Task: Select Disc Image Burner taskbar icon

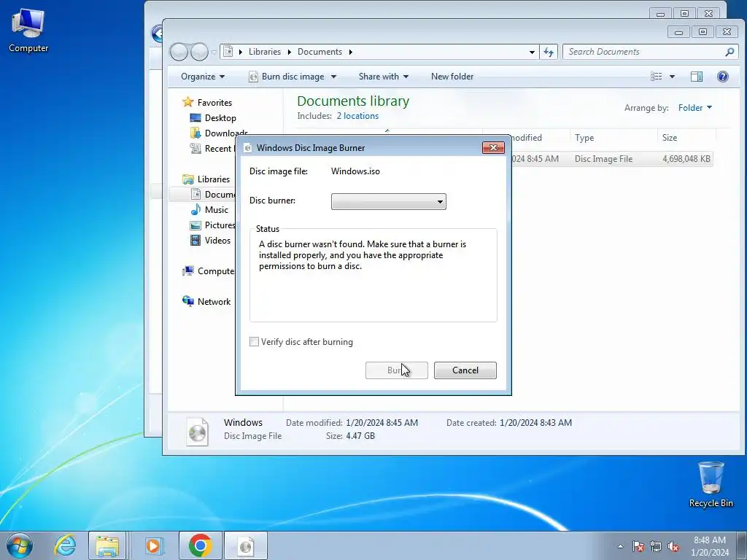Action: coord(246,545)
